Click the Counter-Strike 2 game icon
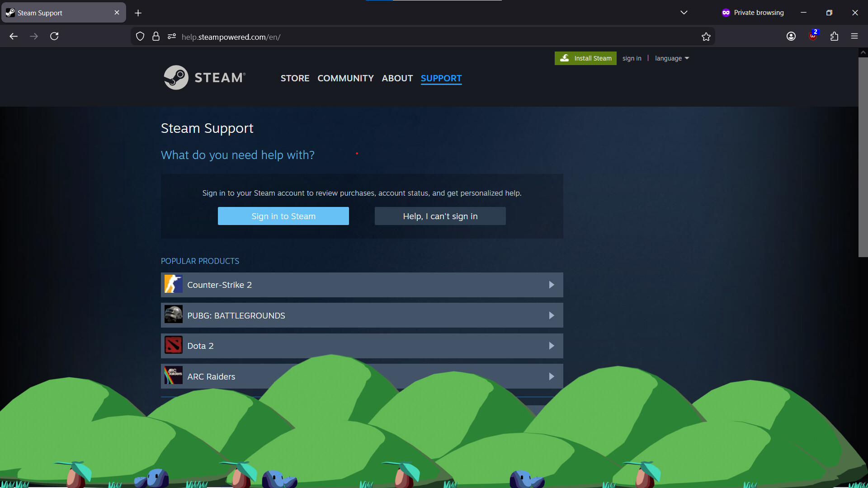The height and width of the screenshot is (488, 868). [x=173, y=285]
